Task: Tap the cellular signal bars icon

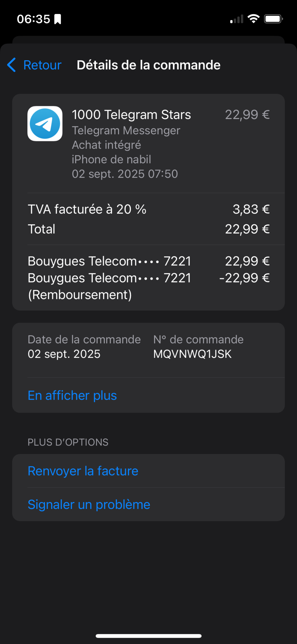Action: (x=237, y=19)
